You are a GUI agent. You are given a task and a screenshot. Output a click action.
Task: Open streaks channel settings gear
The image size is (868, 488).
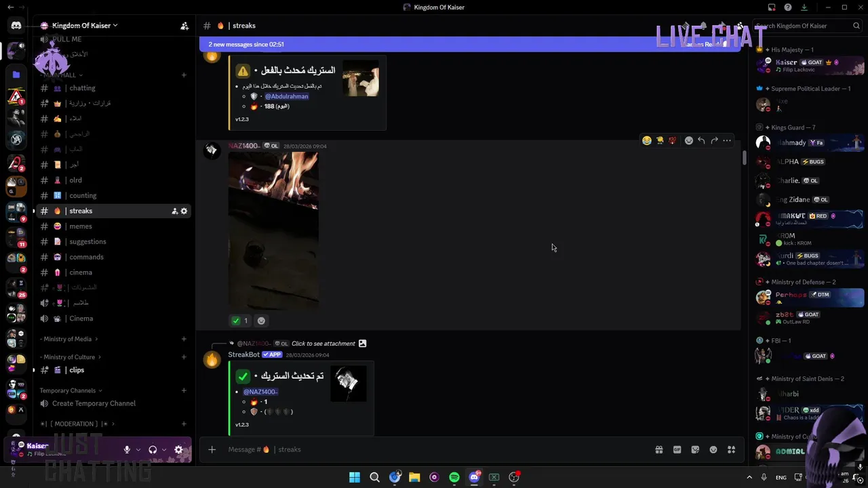pyautogui.click(x=184, y=211)
